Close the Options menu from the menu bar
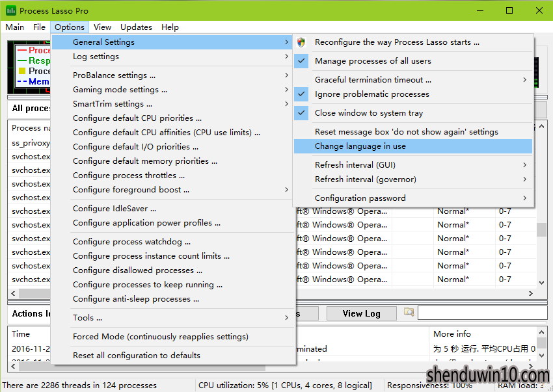 (x=70, y=27)
